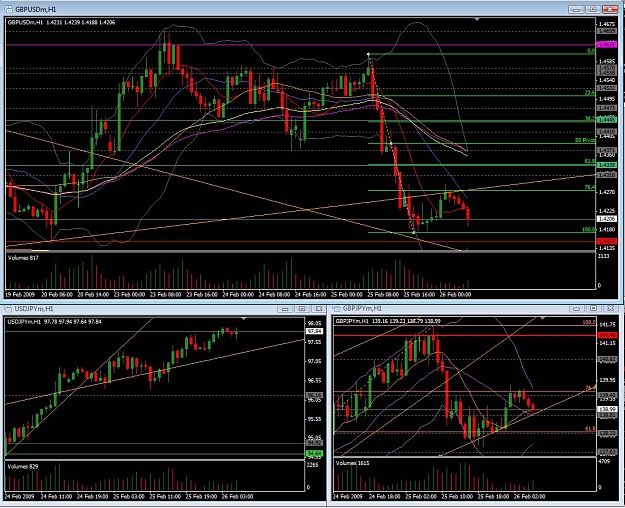Click the GBPJPYm OHLC header text
The width and height of the screenshot is (625, 508).
(388, 321)
